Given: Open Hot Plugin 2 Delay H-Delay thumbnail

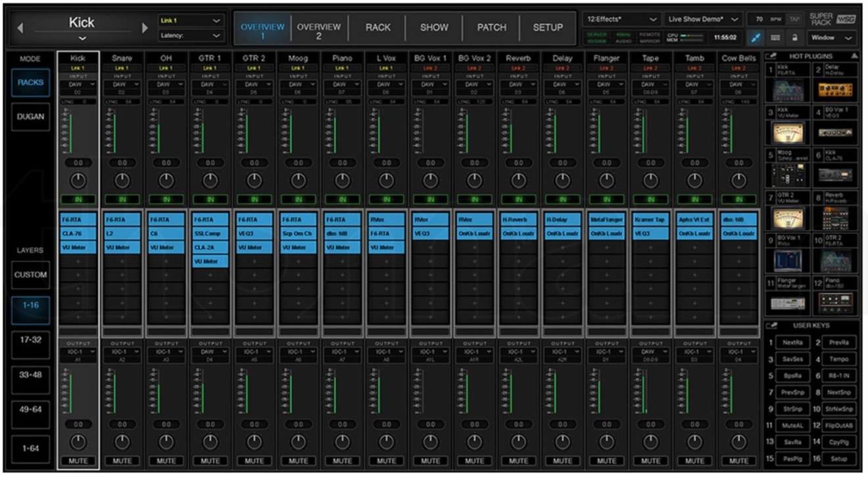Looking at the screenshot, I should [x=835, y=89].
